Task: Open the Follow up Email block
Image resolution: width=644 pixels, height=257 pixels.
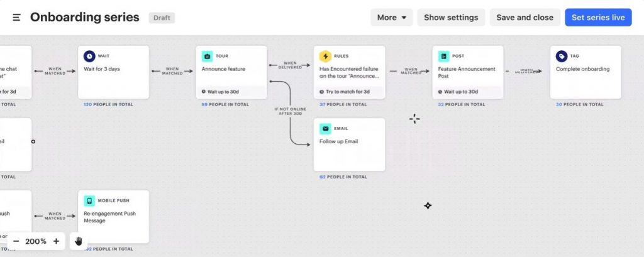Action: pyautogui.click(x=349, y=148)
